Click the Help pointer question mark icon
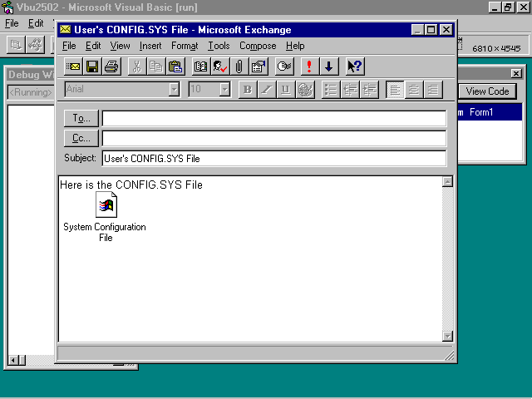 [355, 66]
